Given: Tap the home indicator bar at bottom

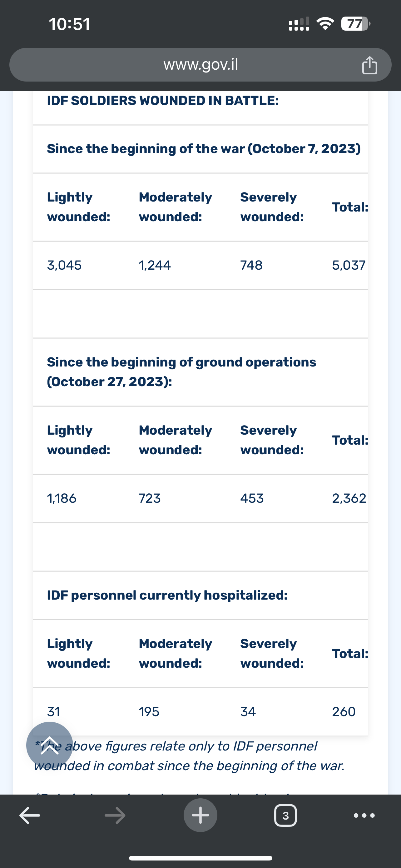Looking at the screenshot, I should click(200, 858).
